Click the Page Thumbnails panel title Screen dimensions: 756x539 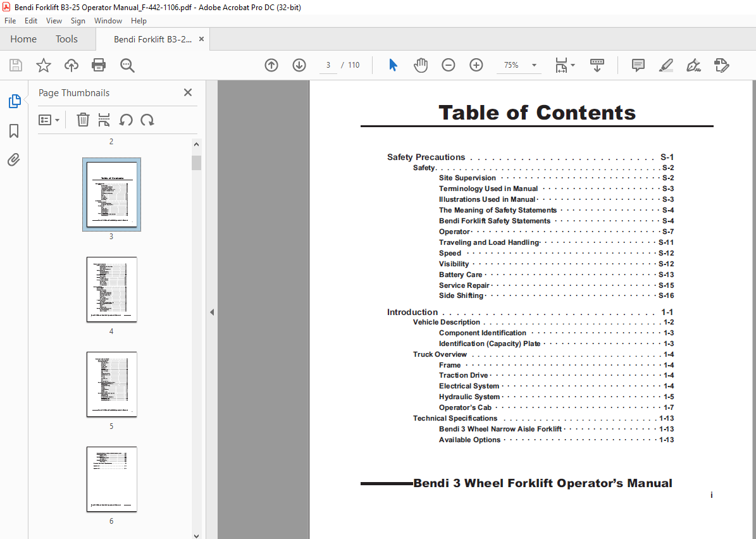click(74, 93)
